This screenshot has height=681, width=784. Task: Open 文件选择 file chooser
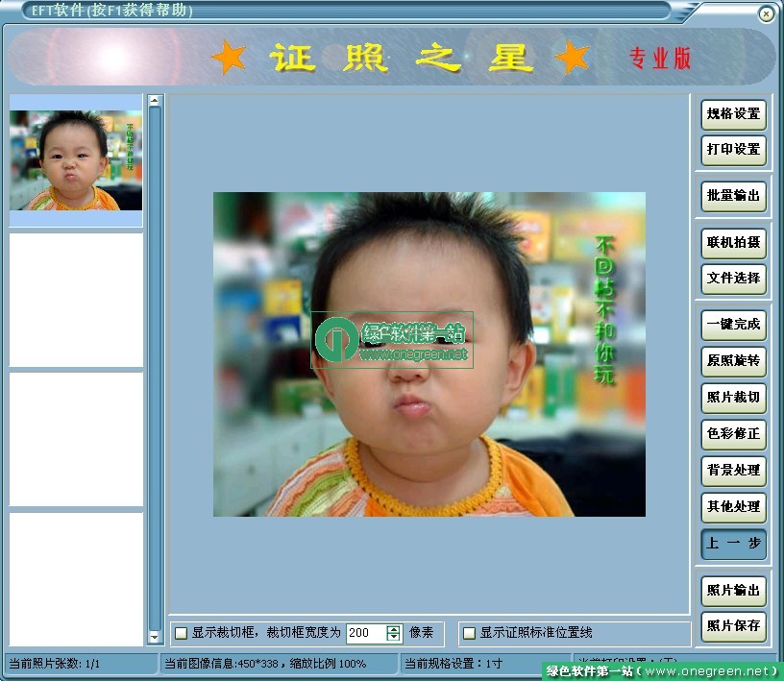[733, 279]
